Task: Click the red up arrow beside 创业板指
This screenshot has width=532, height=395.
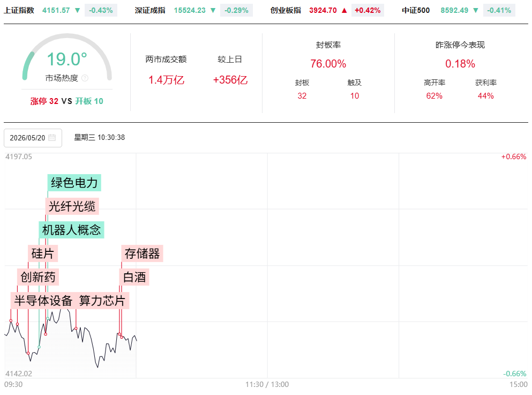Action: click(344, 11)
